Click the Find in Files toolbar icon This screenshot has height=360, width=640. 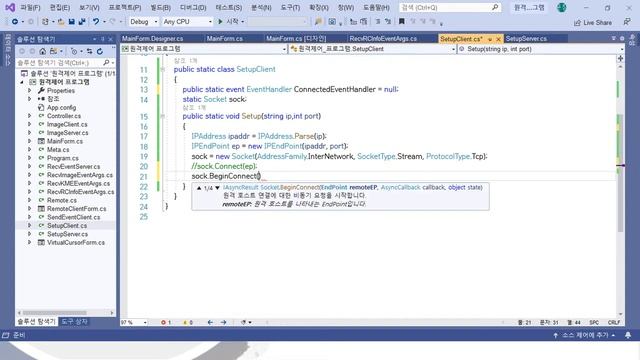click(x=318, y=22)
